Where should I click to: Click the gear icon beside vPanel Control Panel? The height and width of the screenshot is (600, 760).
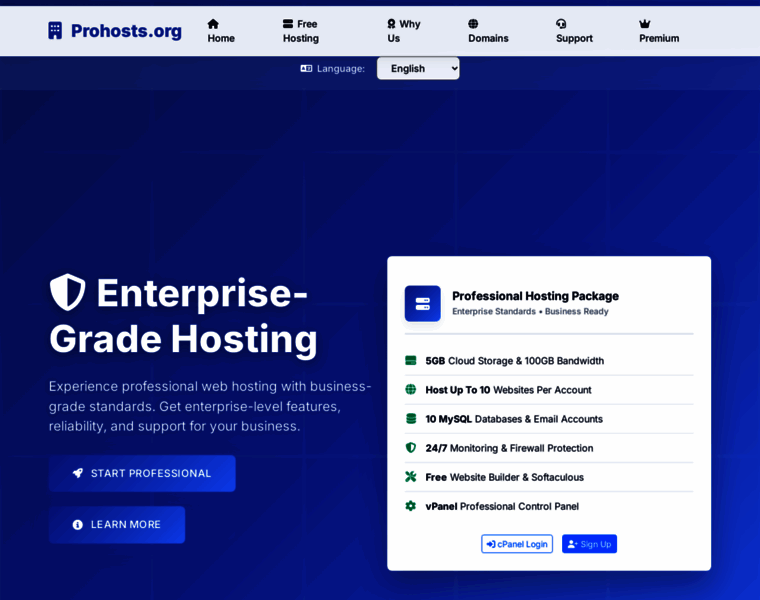411,506
